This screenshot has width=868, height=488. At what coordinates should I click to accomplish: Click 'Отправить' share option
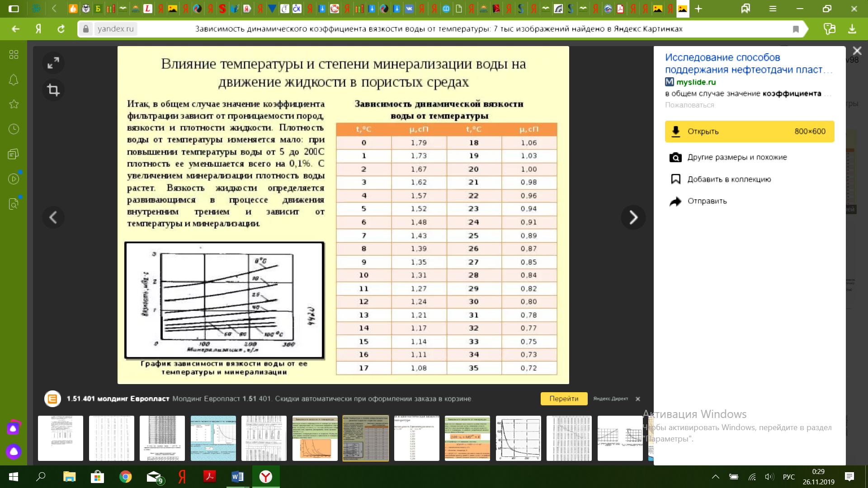click(x=707, y=201)
